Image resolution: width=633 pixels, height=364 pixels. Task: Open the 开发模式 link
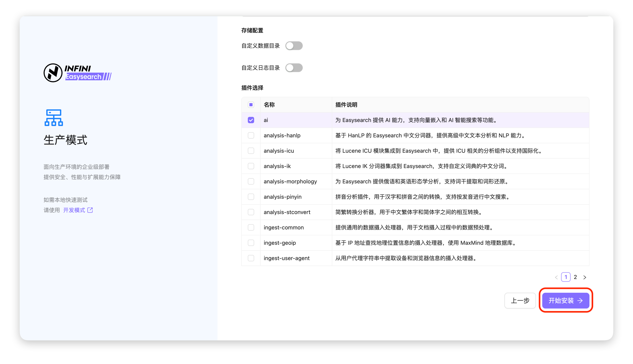74,210
